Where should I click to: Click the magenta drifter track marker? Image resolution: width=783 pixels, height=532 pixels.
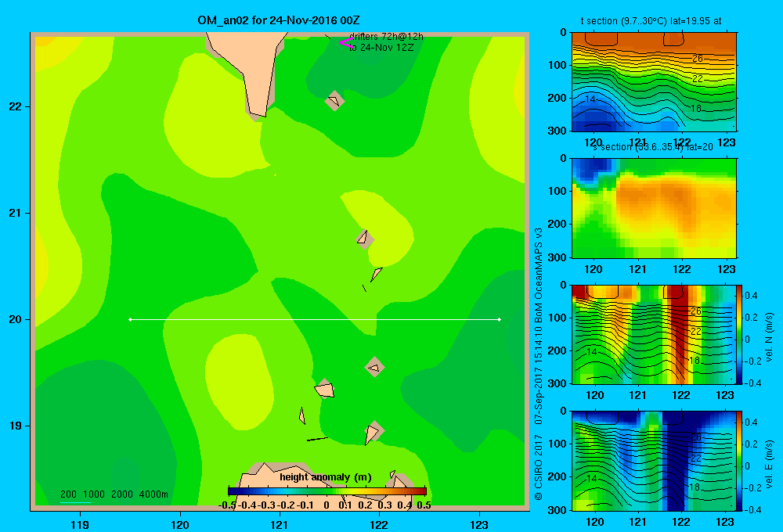346,43
